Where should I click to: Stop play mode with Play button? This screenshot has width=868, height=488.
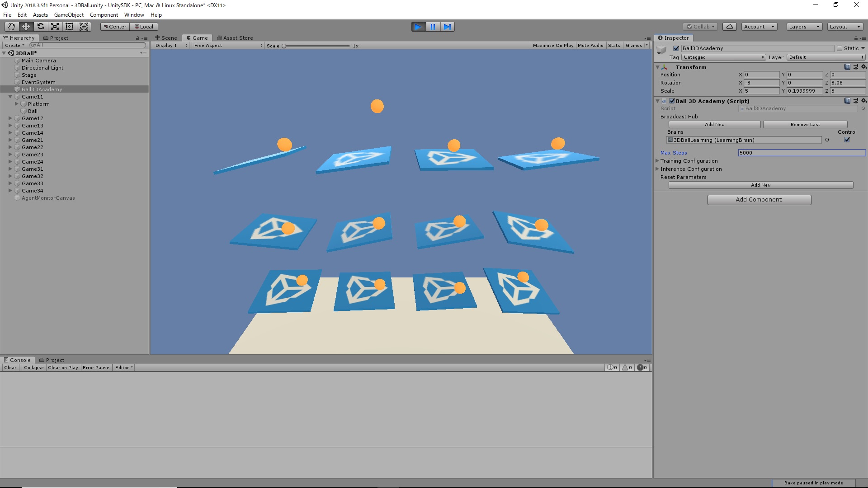tap(418, 27)
